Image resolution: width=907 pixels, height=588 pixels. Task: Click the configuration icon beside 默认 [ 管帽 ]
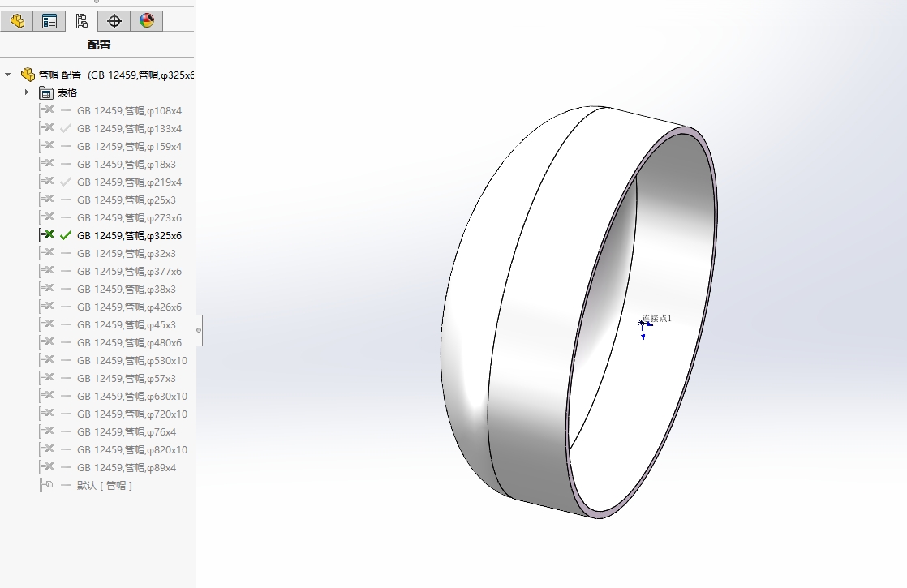tap(46, 485)
